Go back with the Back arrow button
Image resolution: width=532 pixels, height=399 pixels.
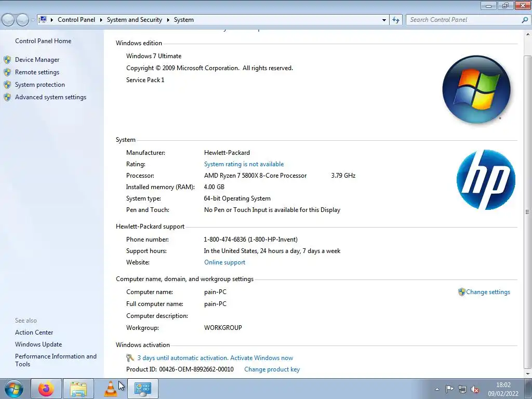point(8,20)
